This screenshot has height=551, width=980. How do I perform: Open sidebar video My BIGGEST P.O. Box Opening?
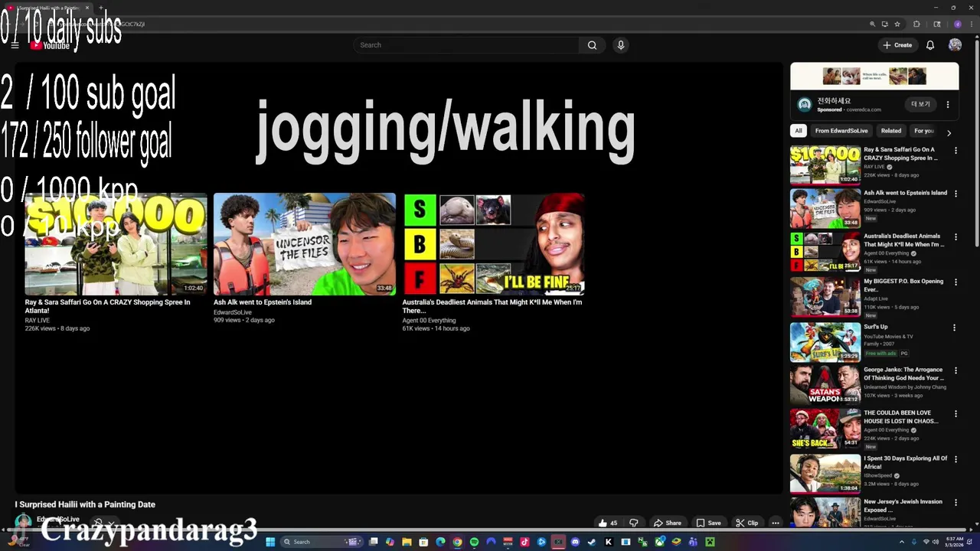903,285
